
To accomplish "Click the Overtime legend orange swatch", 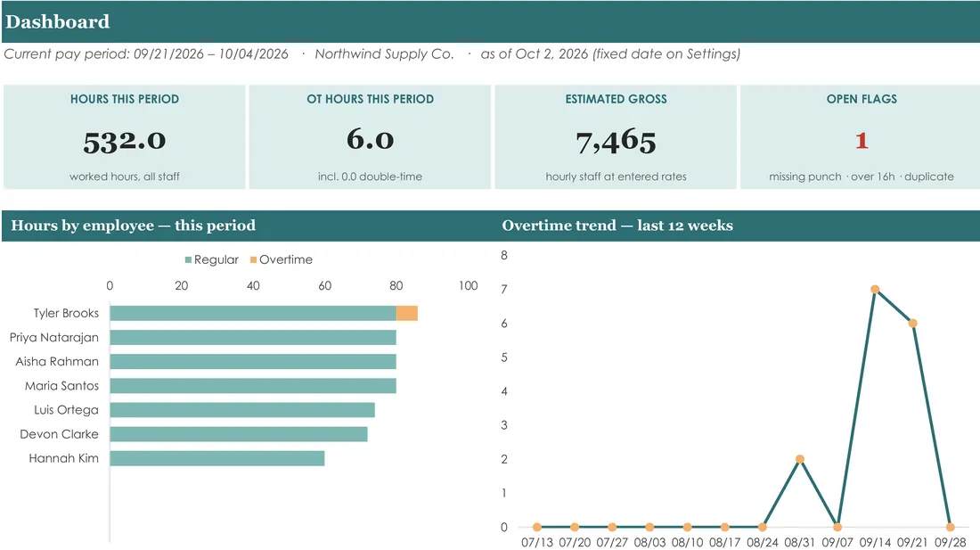I will tap(254, 259).
